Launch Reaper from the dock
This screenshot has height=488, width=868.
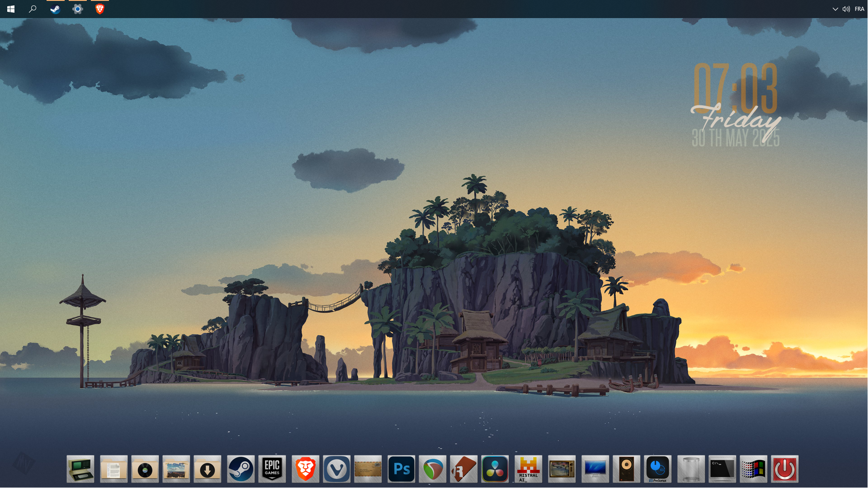pyautogui.click(x=433, y=469)
